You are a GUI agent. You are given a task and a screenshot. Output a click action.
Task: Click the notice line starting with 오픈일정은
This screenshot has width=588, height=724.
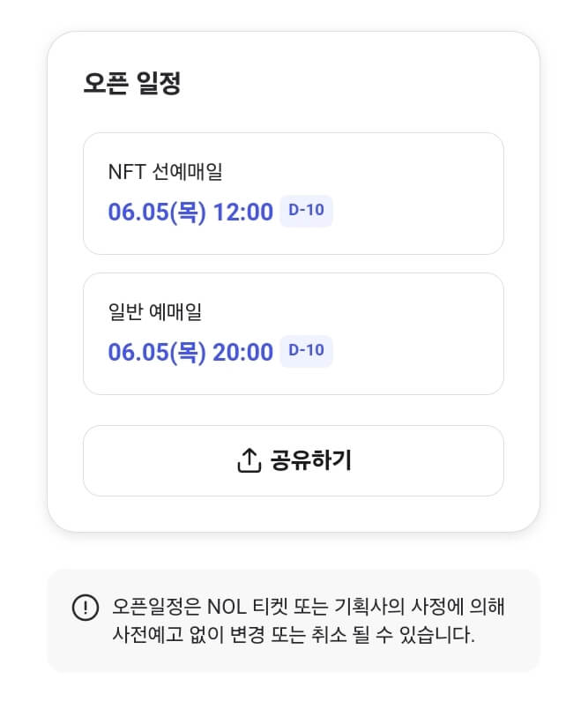[309, 608]
